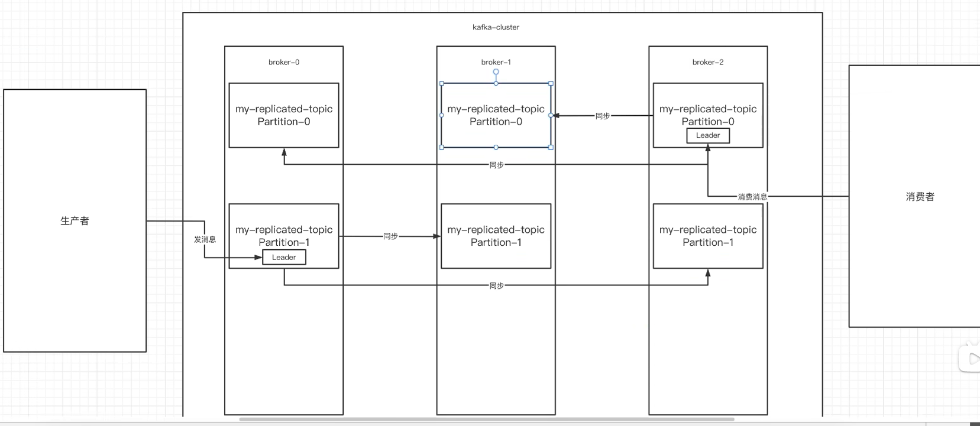
Task: Click top-right resize handle of selected Partition-0
Action: 551,83
